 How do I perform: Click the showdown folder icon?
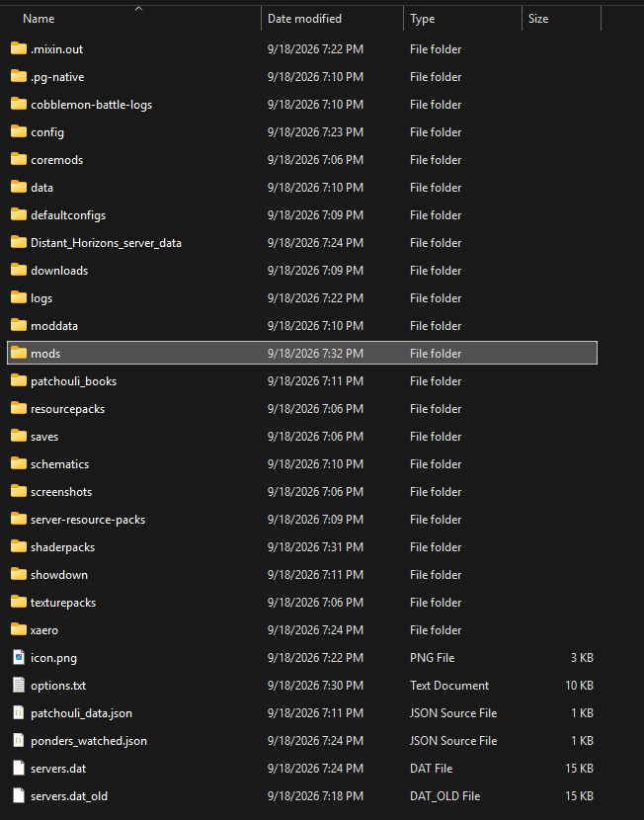click(x=19, y=575)
